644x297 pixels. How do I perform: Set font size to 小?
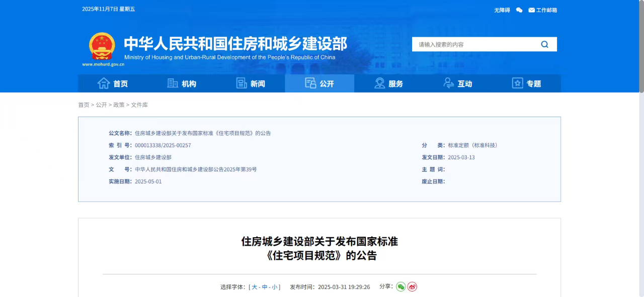pyautogui.click(x=275, y=287)
